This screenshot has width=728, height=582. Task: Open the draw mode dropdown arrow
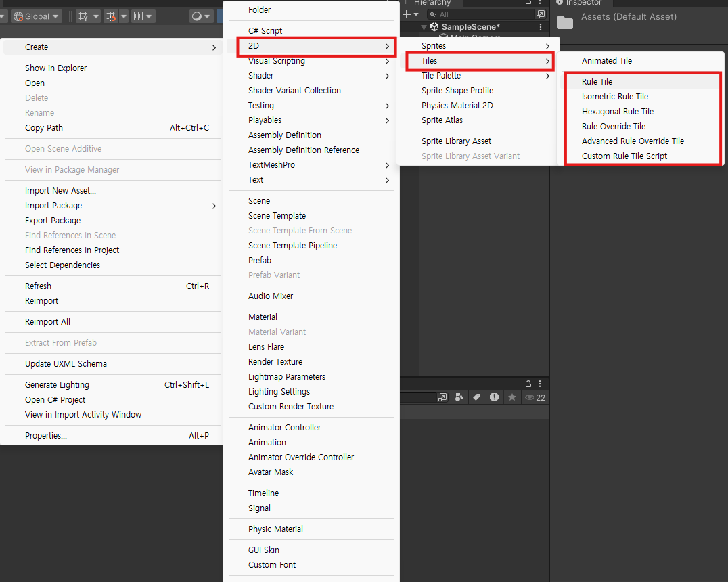click(207, 17)
